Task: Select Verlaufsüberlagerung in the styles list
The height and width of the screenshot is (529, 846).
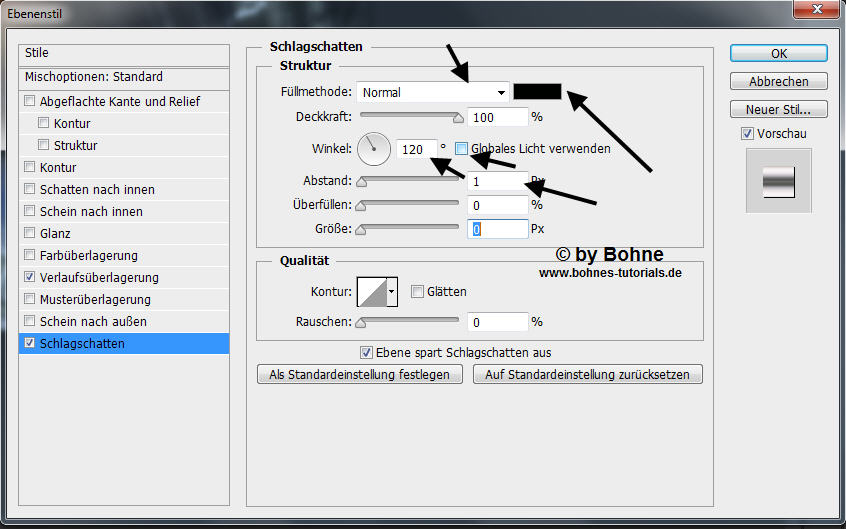Action: point(98,277)
